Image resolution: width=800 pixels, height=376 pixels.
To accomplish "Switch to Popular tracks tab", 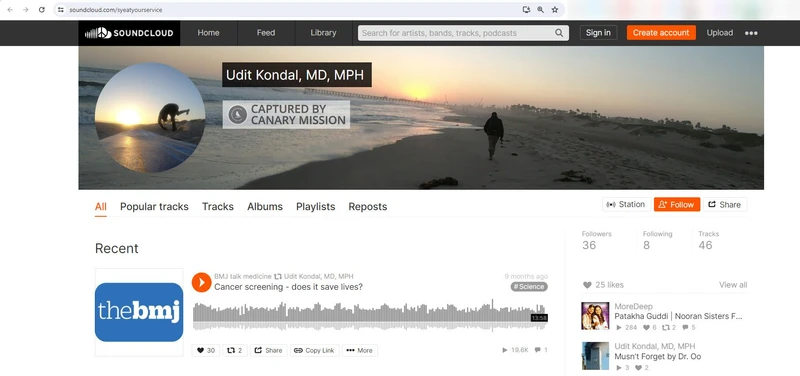I will coord(154,207).
